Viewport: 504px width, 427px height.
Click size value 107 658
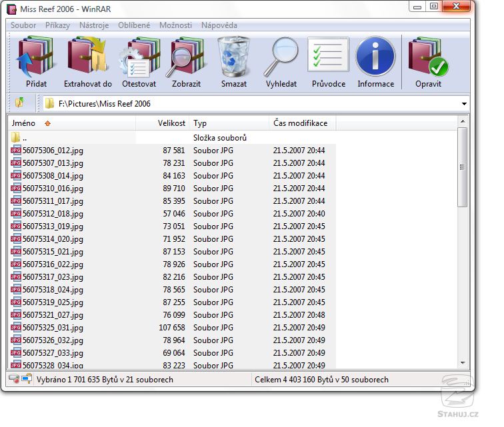coord(172,327)
